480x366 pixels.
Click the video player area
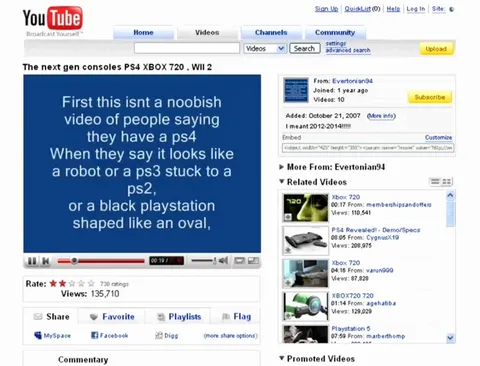pyautogui.click(x=142, y=164)
